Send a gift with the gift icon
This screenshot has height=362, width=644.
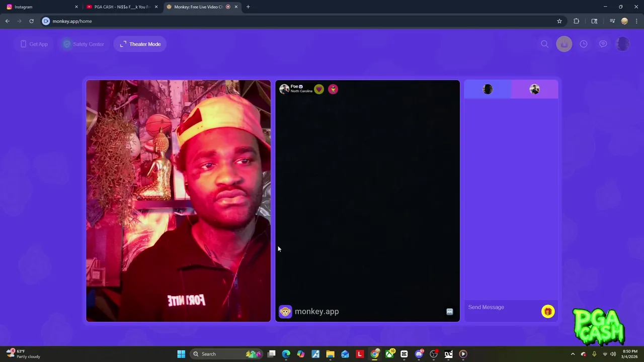(548, 312)
